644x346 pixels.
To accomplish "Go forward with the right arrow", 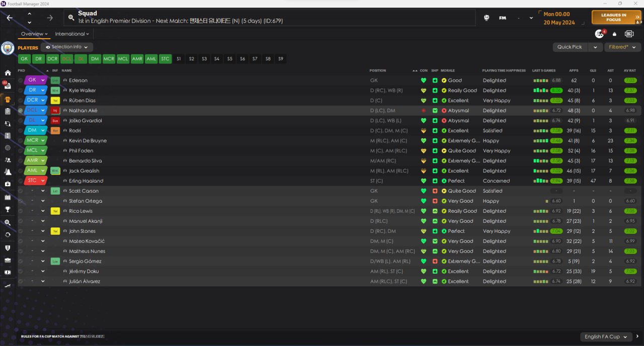I will pyautogui.click(x=50, y=18).
